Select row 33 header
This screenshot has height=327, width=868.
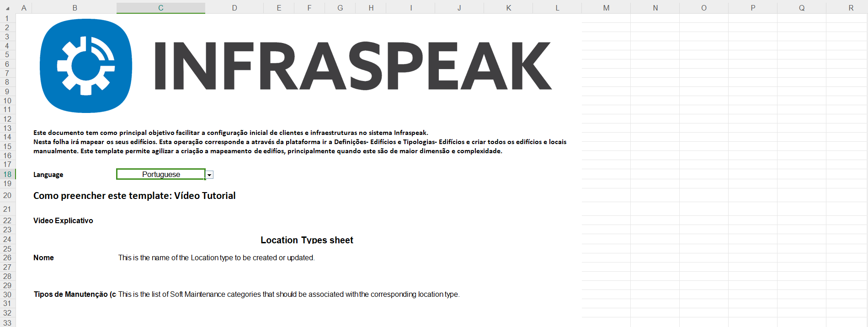(x=7, y=322)
